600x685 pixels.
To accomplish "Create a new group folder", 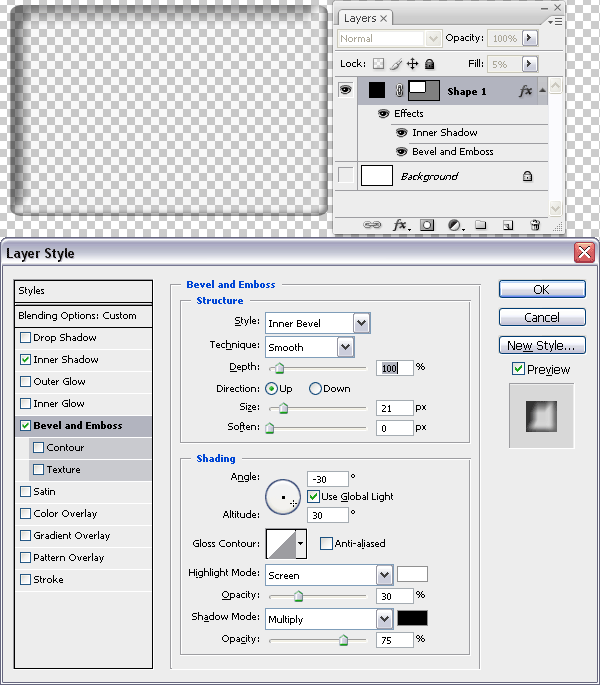I will point(481,226).
